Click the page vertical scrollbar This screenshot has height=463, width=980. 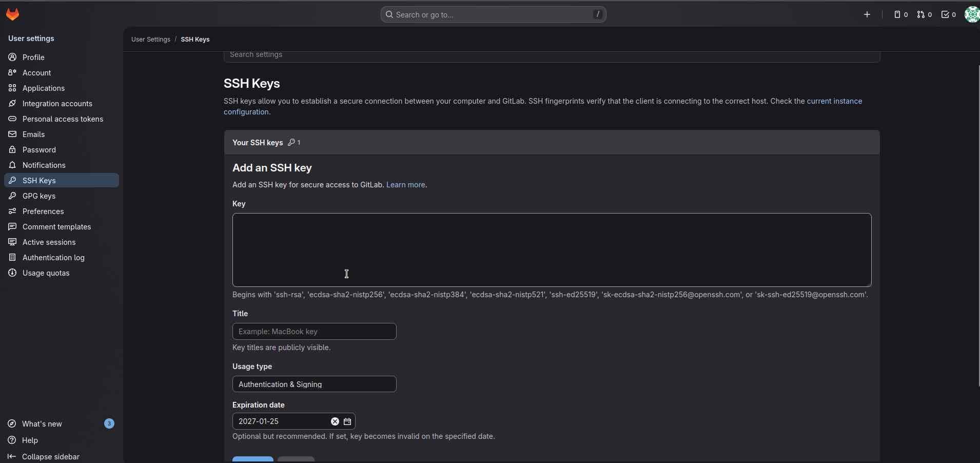[978, 226]
